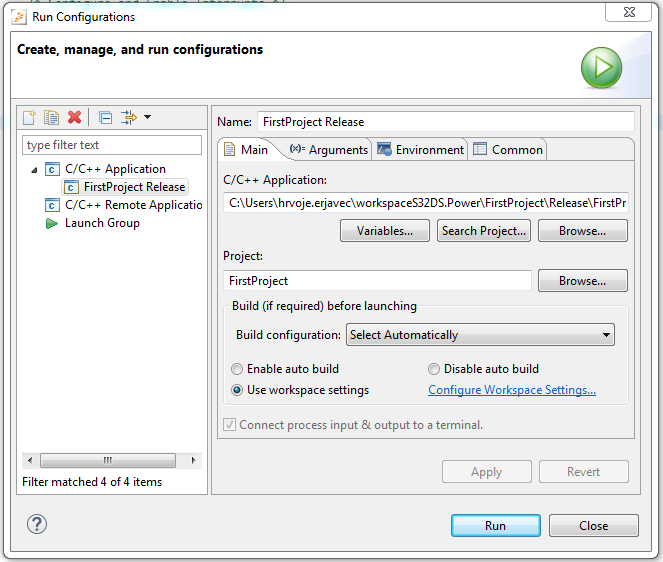Select Disable auto build radio button
Viewport: 663px width, 562px height.
click(x=434, y=369)
